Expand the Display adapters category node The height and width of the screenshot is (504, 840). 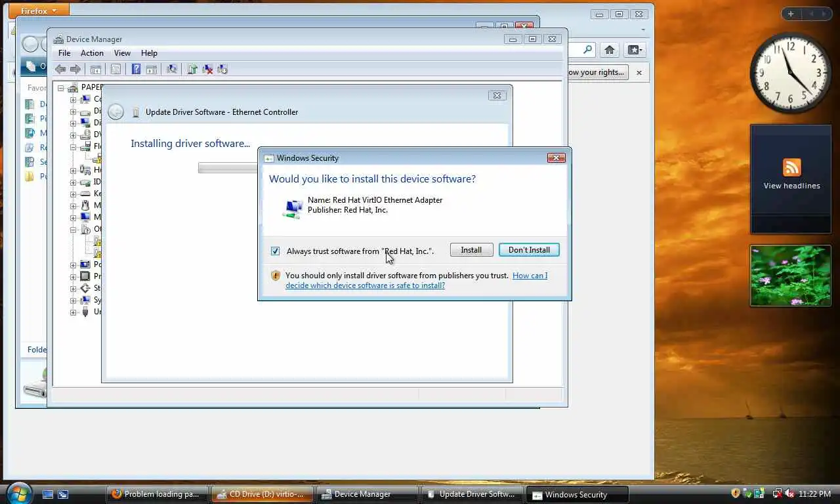pos(73,123)
